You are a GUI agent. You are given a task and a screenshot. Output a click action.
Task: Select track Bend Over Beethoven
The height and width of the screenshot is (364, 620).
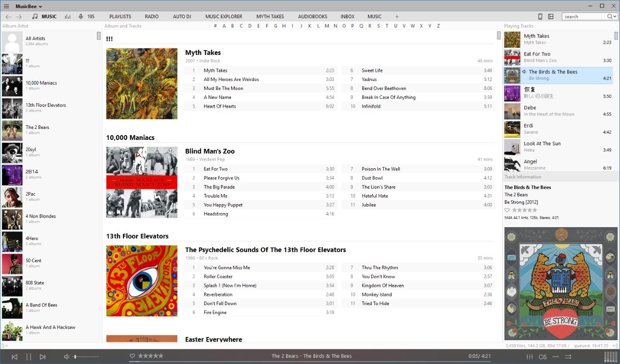click(x=418, y=88)
